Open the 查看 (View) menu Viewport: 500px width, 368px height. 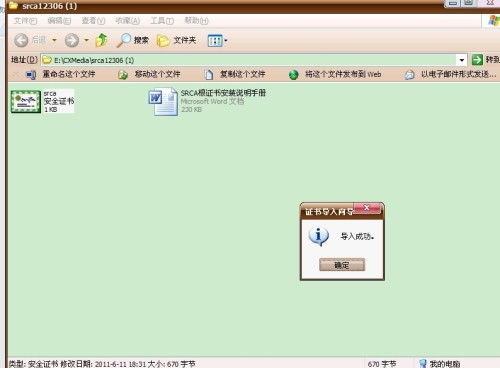tap(93, 21)
